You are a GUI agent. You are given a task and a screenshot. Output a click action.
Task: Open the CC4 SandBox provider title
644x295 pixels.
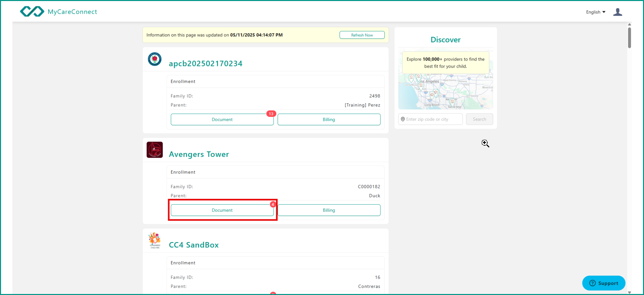(x=194, y=245)
